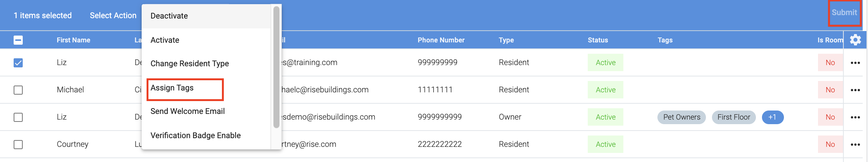Choose Assign Tags from the action list

(172, 88)
